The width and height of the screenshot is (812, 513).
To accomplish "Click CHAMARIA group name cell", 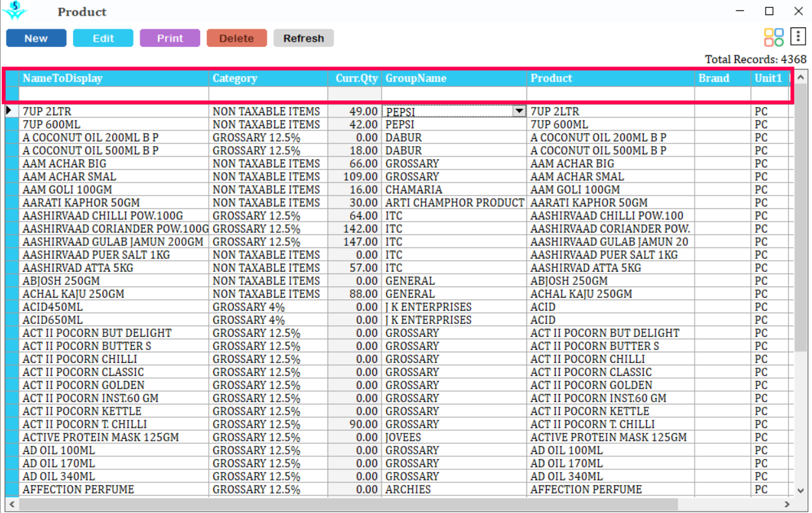I will pyautogui.click(x=454, y=190).
